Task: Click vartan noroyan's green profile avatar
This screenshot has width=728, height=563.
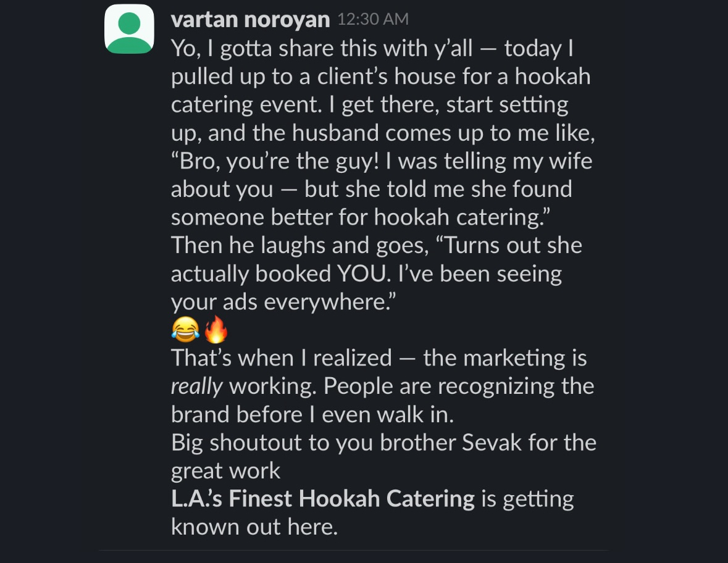Action: 129,29
